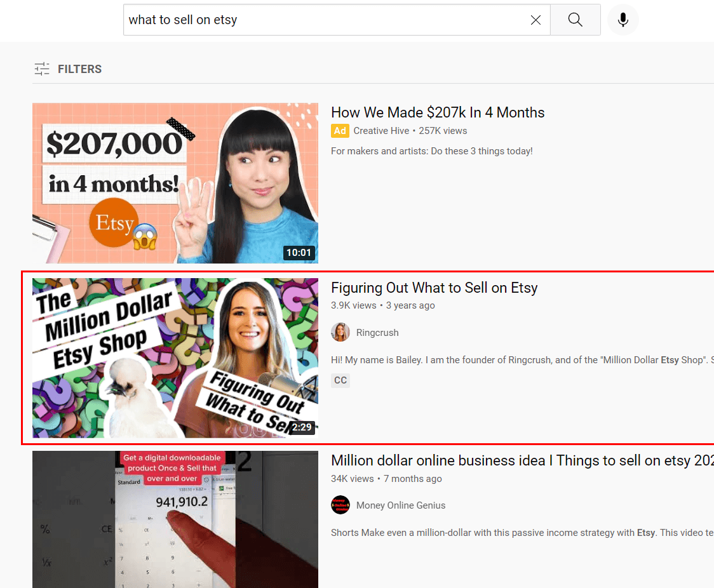Click the magnifying glass search button

pyautogui.click(x=575, y=20)
